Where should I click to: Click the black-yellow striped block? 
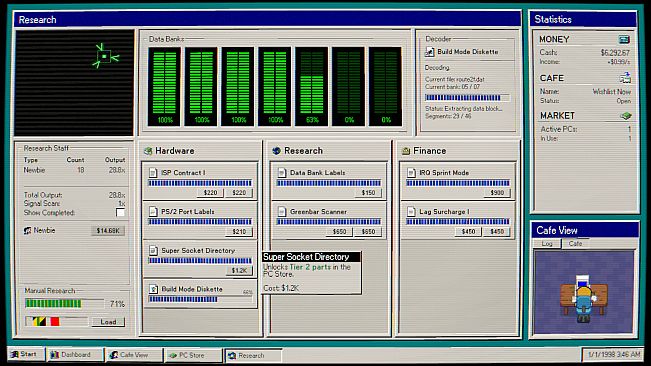click(x=40, y=321)
